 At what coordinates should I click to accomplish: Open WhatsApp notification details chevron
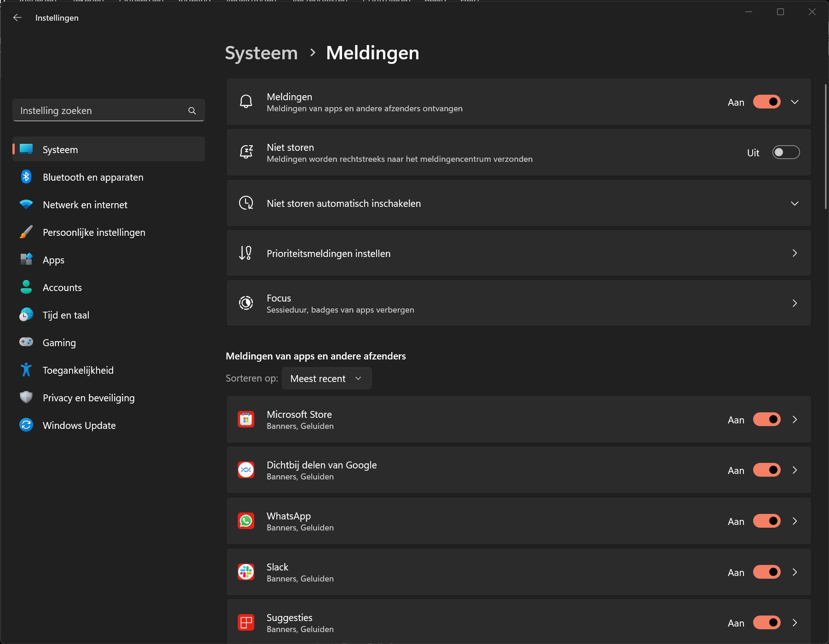(795, 521)
